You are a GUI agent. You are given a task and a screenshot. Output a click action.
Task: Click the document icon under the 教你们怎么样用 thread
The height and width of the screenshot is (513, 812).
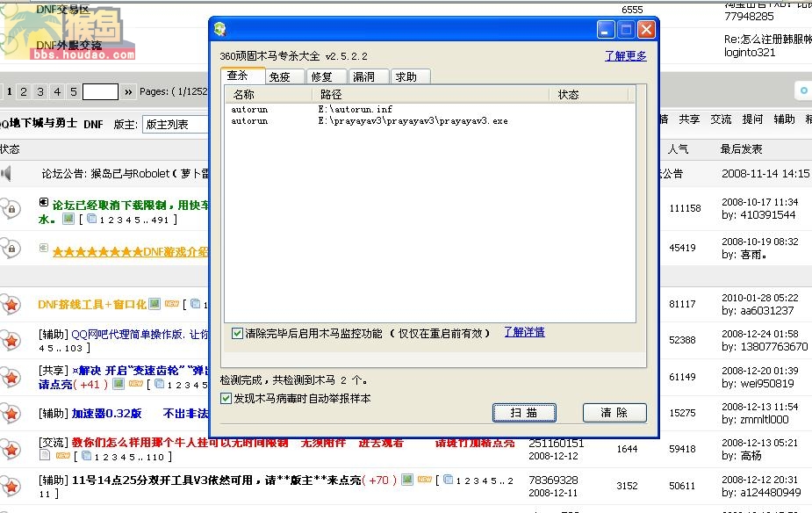(45, 455)
